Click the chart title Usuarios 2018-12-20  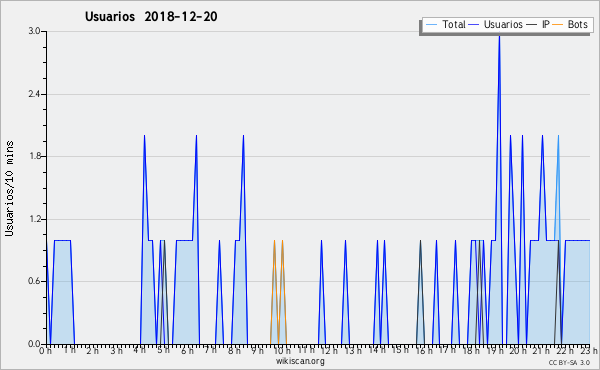click(151, 16)
